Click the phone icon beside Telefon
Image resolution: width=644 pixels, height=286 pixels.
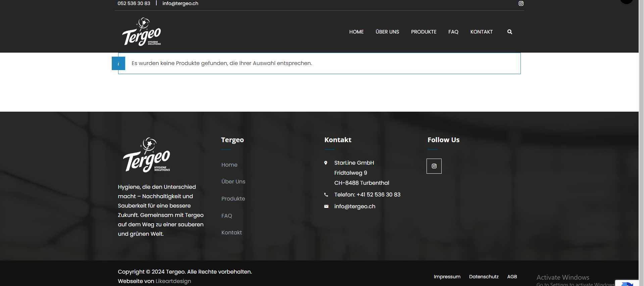coord(326,195)
